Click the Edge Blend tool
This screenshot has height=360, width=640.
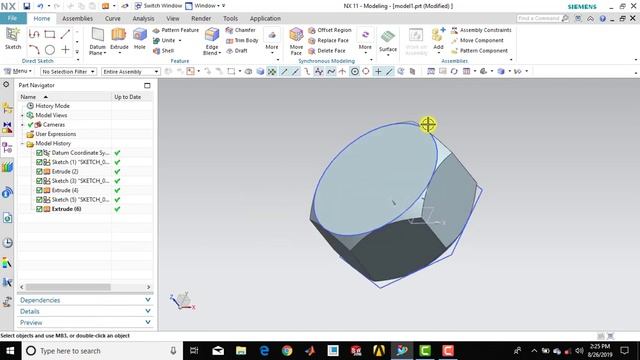click(212, 41)
